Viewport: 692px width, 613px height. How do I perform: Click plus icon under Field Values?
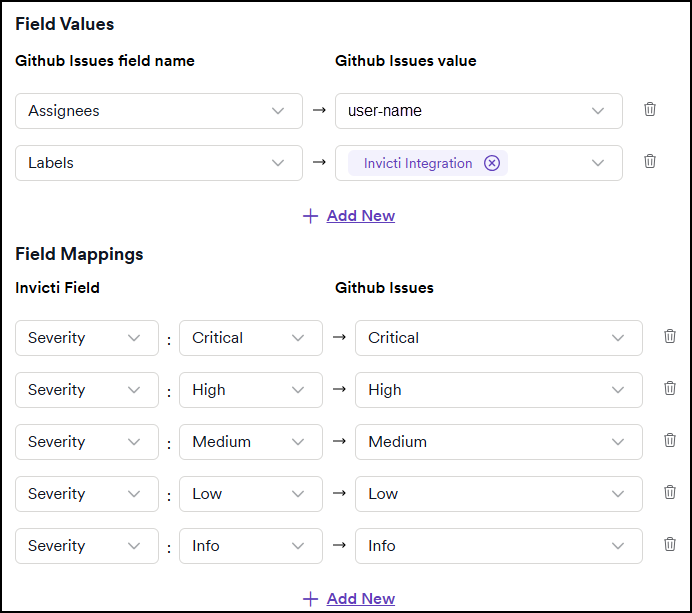(310, 216)
